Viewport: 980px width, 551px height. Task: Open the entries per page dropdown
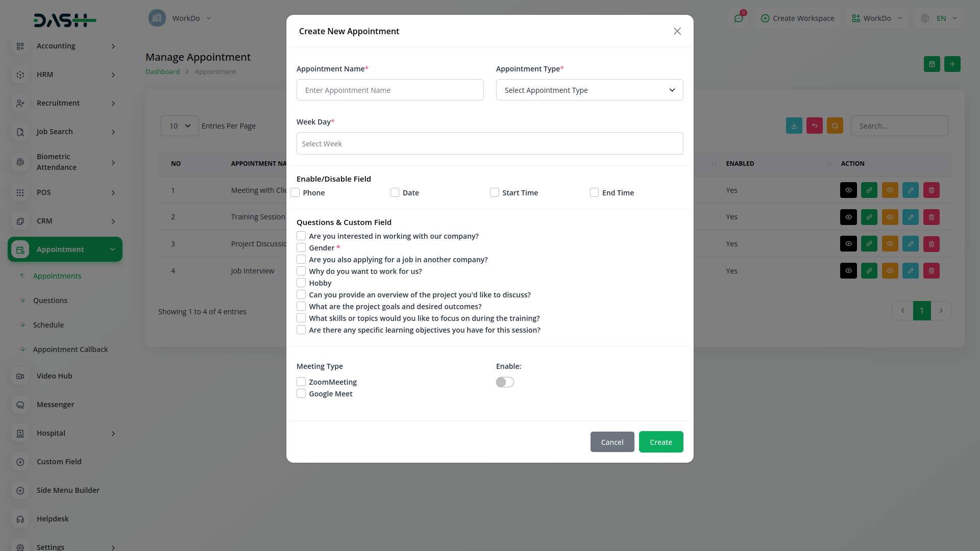coord(180,126)
